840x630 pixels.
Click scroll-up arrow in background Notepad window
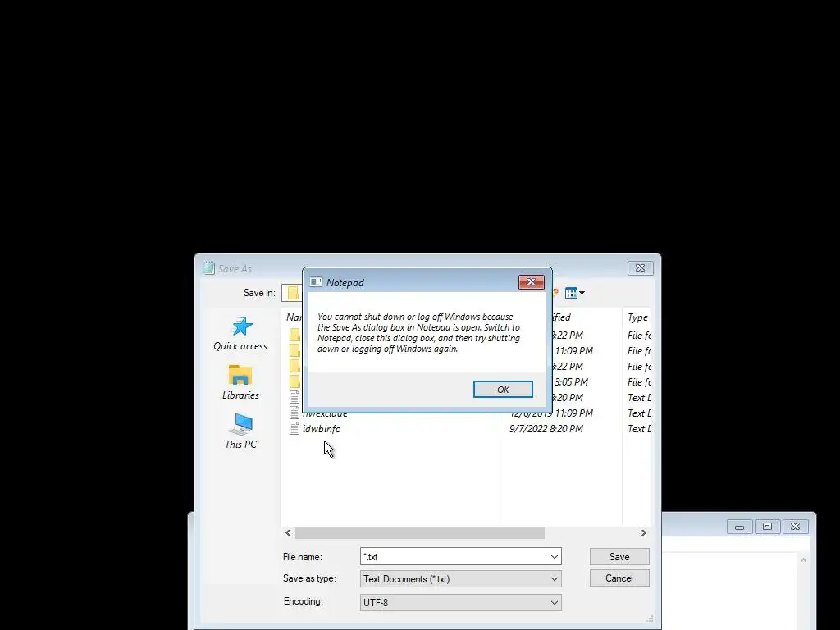[803, 560]
